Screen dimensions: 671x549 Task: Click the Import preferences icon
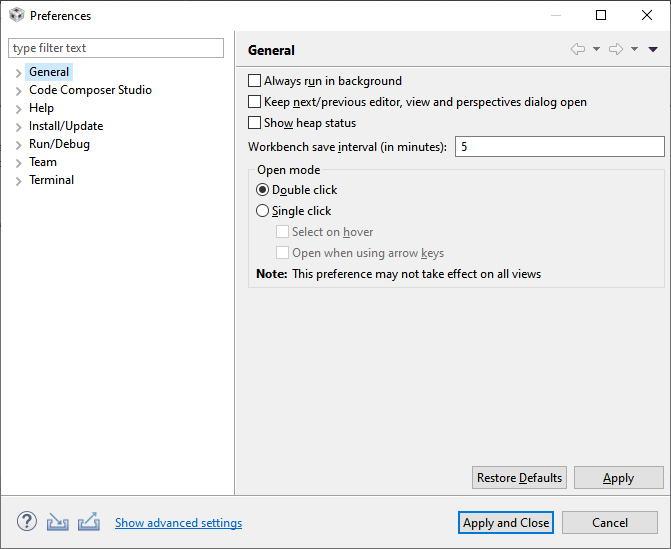pyautogui.click(x=58, y=522)
